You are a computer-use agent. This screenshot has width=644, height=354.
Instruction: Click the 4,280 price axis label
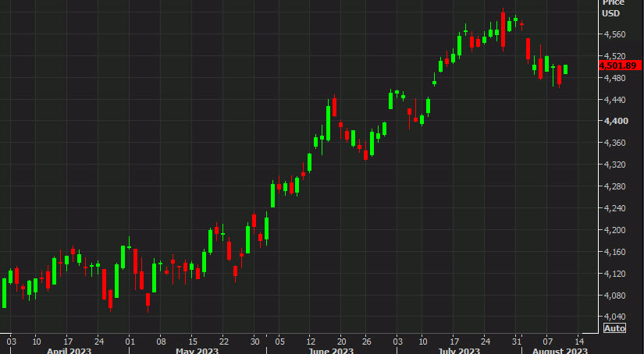pos(615,186)
